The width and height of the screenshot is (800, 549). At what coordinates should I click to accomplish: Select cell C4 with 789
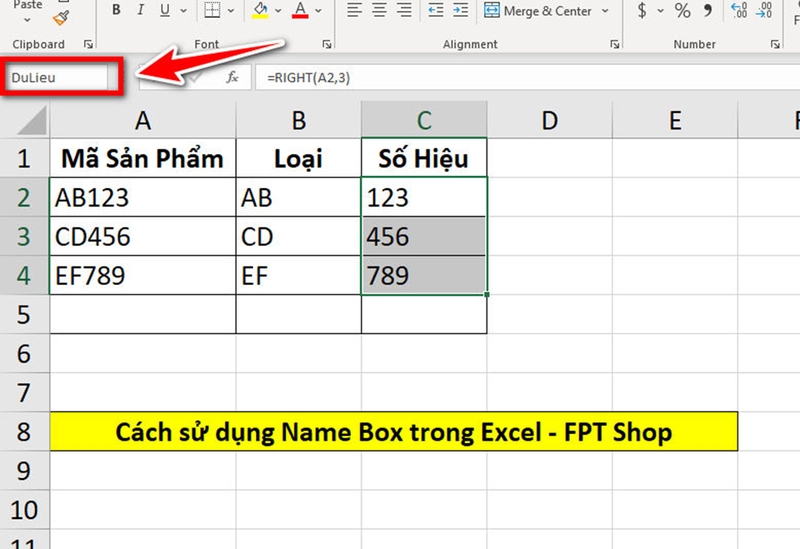point(424,276)
